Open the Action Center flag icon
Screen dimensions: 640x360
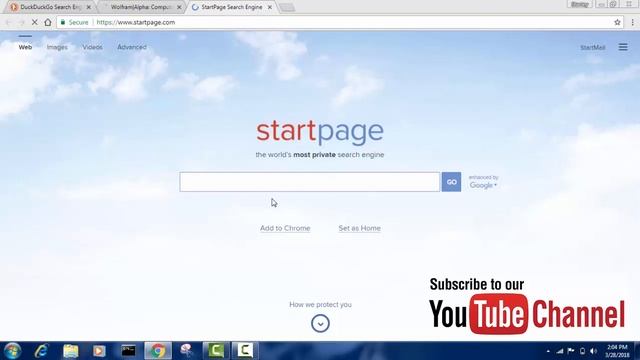coord(571,351)
